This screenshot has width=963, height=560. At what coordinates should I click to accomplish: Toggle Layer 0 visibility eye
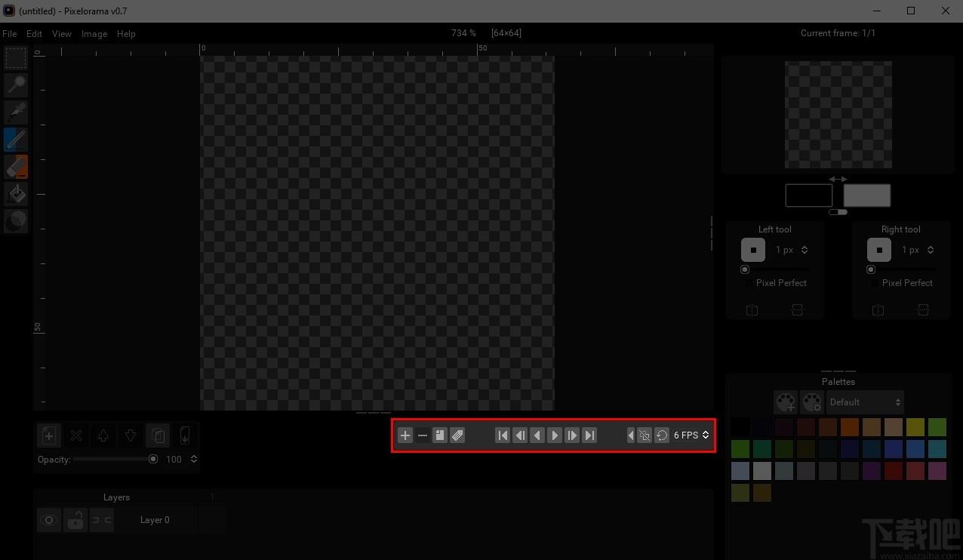click(49, 520)
